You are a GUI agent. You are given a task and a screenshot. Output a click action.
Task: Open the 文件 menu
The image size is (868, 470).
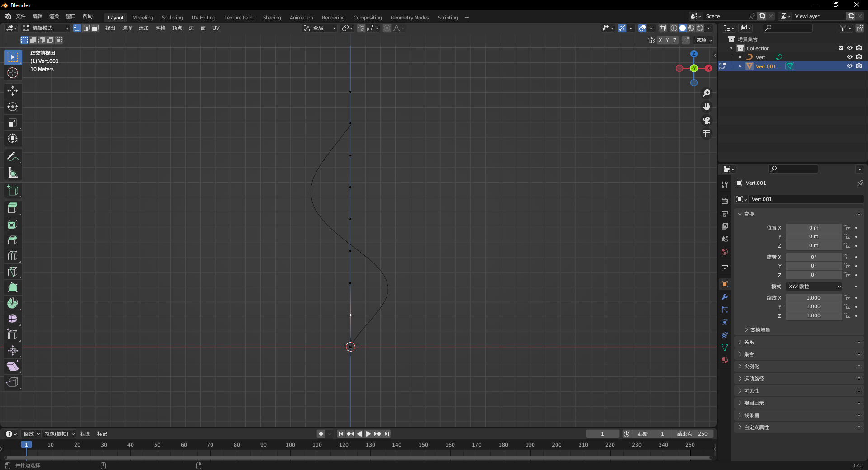(21, 16)
